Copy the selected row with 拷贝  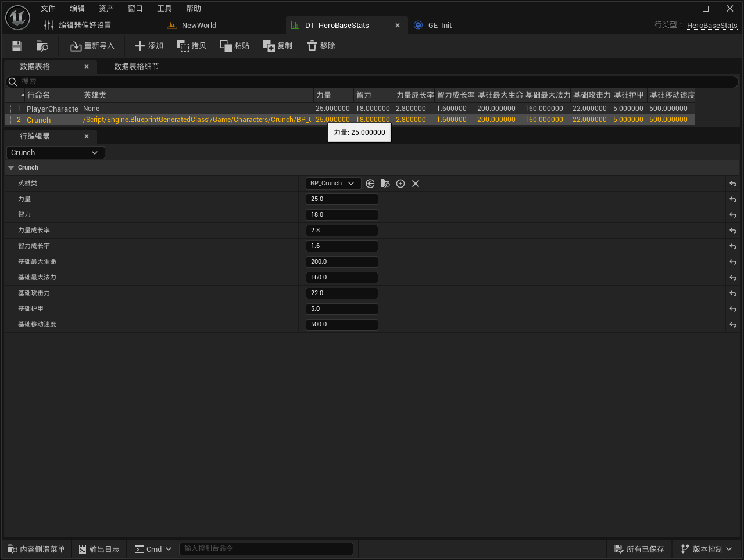[x=192, y=46]
